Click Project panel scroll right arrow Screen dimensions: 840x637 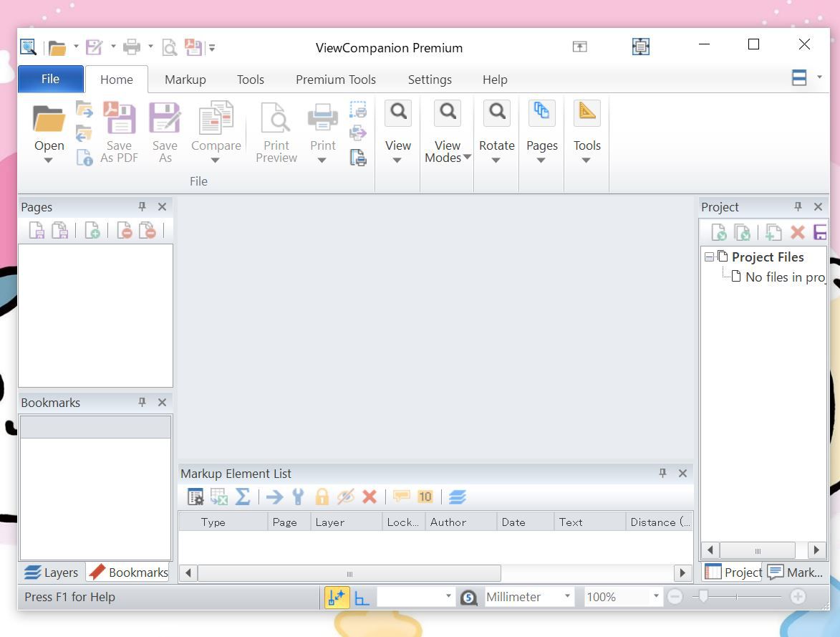click(x=816, y=550)
